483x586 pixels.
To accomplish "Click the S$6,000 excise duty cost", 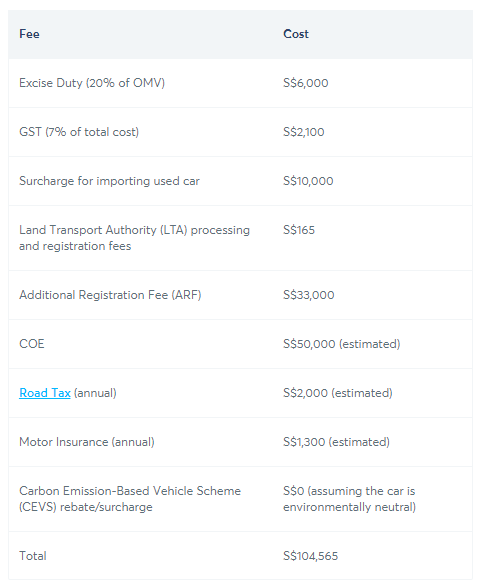I will point(305,83).
